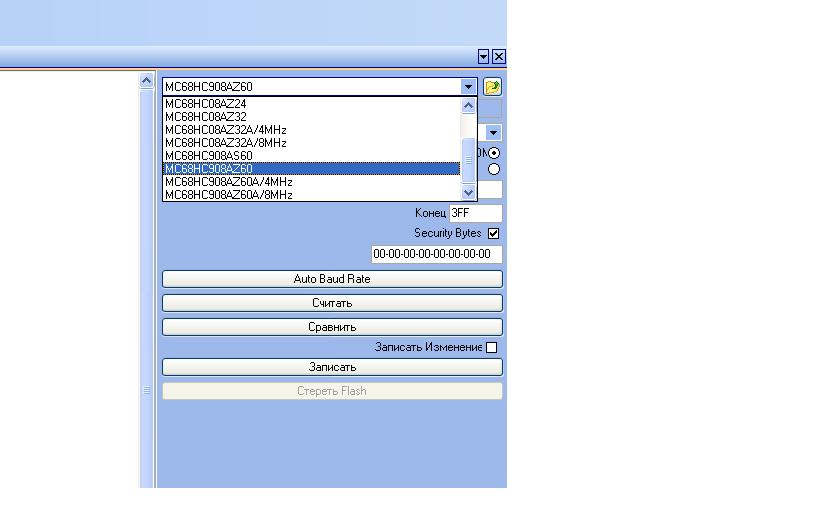Image resolution: width=840 pixels, height=525 pixels.
Task: Open the folder icon beside the chip combo box
Action: 492,87
